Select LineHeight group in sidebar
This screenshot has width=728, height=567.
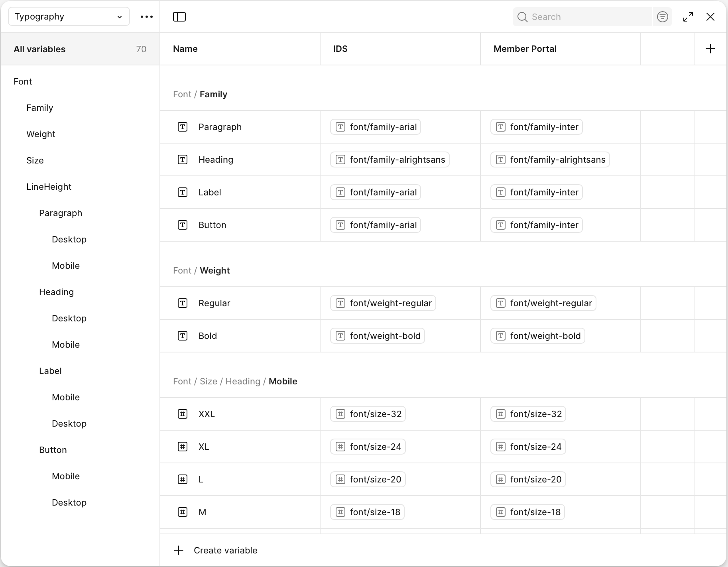(x=49, y=187)
